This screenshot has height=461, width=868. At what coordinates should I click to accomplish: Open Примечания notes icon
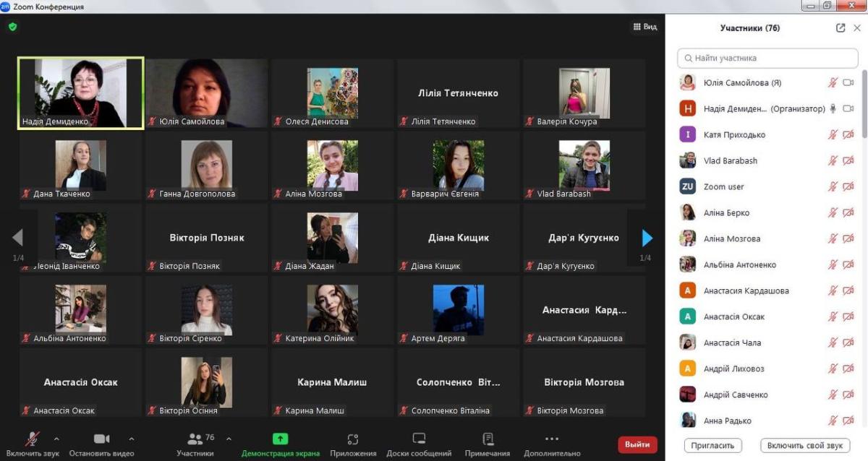point(488,439)
